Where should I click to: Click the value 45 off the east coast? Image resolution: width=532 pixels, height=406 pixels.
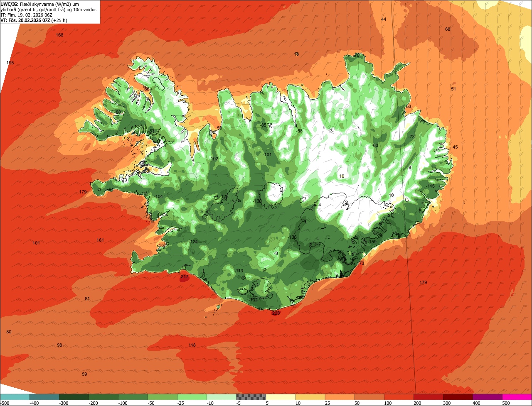(x=455, y=147)
